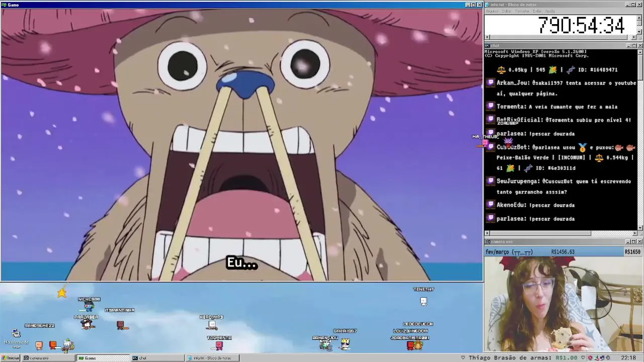Select the TORMENTA pink avatar
Image resolution: width=644 pixels, height=362 pixels.
[219, 345]
